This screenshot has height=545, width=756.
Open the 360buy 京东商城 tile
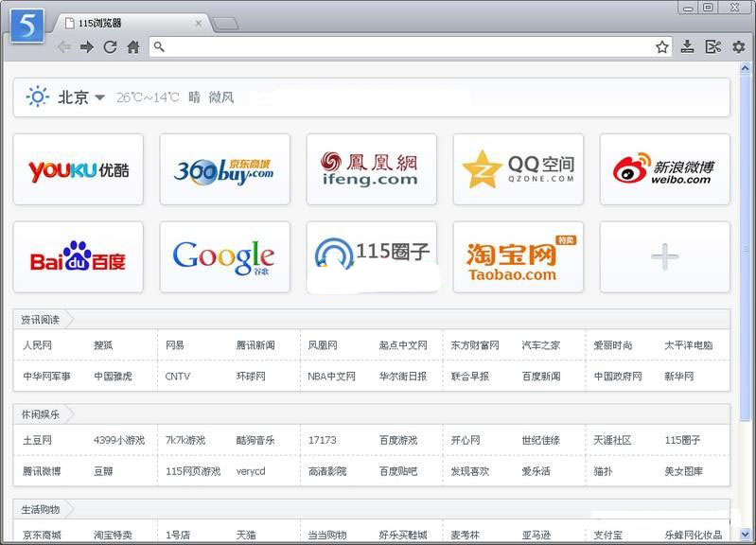(224, 169)
